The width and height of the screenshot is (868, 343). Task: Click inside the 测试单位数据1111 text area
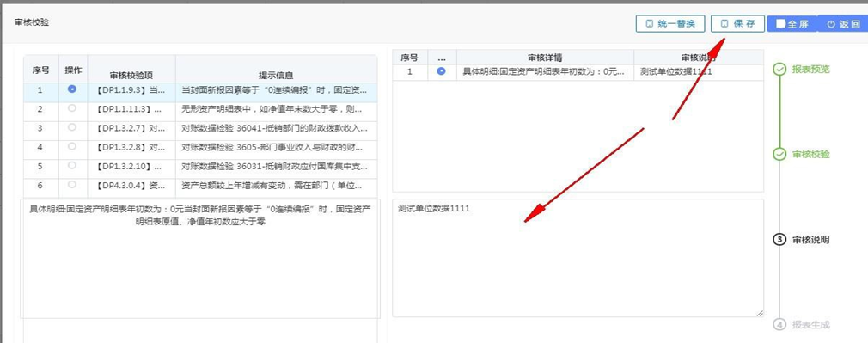tap(578, 258)
